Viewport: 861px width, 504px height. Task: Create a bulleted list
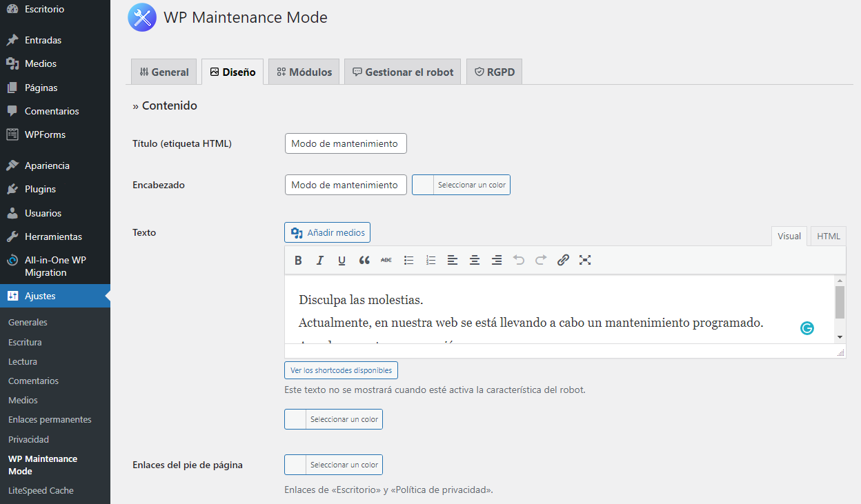pos(408,260)
